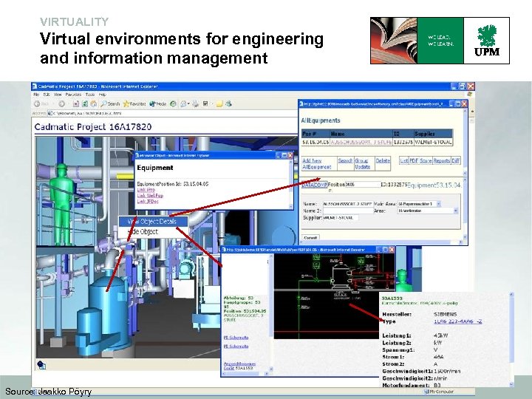This screenshot has height=399, width=532.
Task: Open Search in the IE toolbar
Action: coord(110,104)
